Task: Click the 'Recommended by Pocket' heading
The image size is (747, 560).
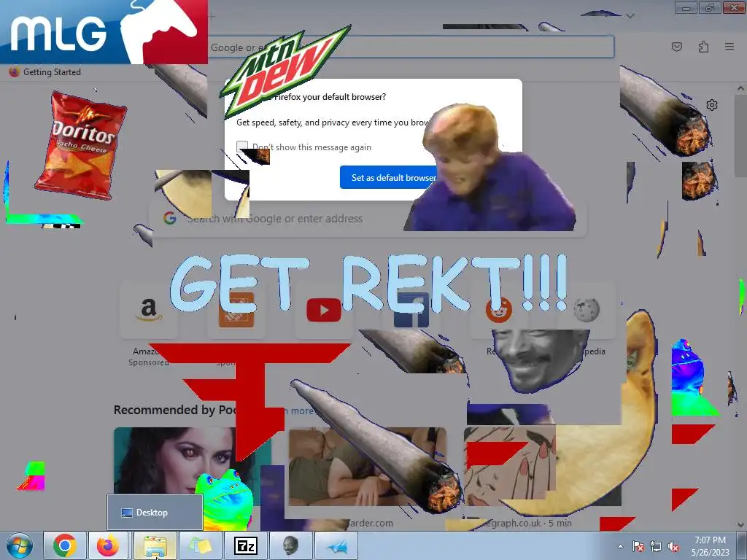Action: (177, 410)
